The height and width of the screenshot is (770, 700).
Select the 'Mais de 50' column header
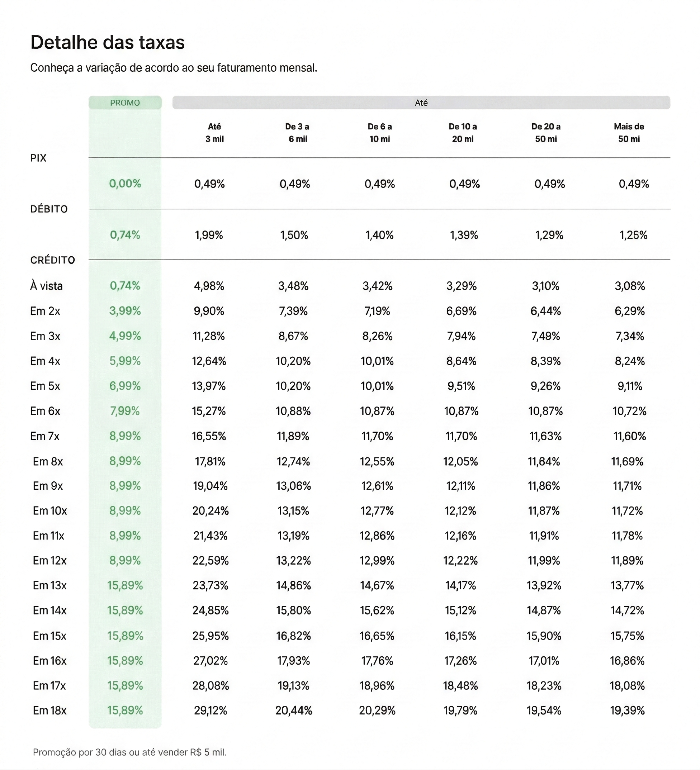629,133
